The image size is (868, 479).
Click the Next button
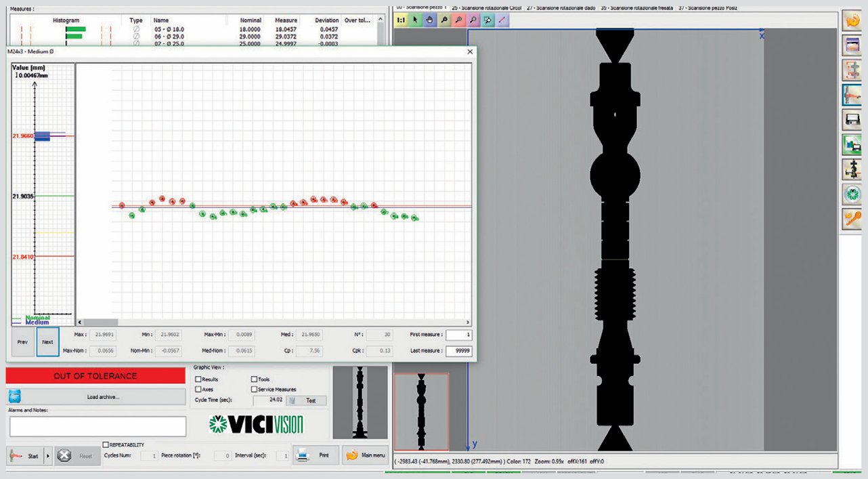[x=47, y=342]
